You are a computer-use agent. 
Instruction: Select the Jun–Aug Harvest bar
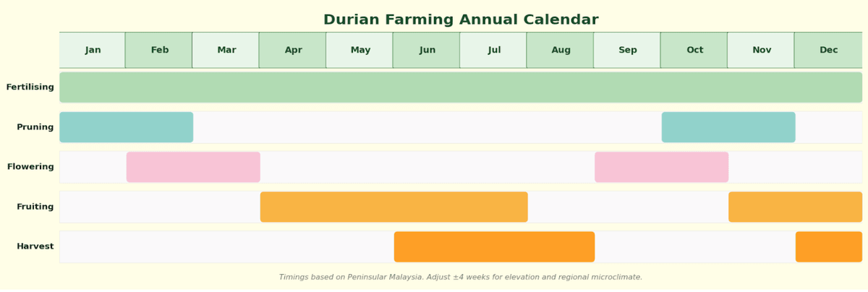point(494,246)
